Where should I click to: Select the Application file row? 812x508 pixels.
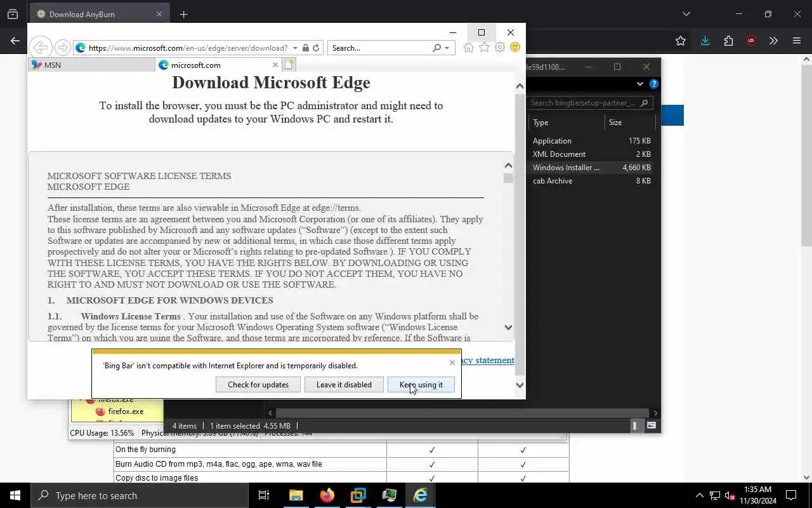coord(591,141)
